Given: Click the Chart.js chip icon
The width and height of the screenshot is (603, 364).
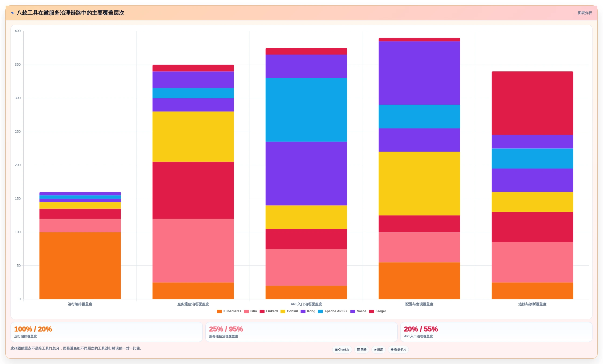Looking at the screenshot, I should (x=336, y=350).
